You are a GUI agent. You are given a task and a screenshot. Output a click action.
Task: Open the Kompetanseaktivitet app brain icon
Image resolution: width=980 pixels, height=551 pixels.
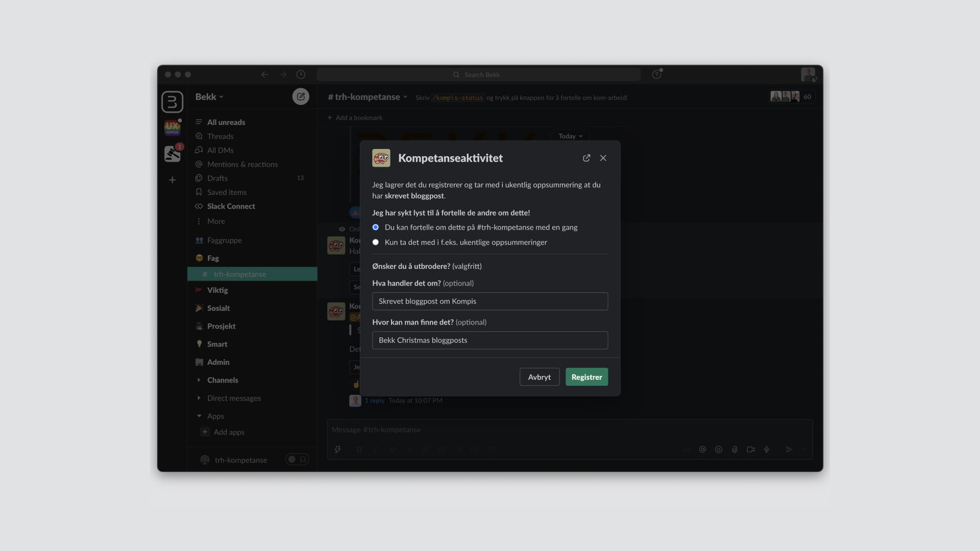click(x=381, y=158)
